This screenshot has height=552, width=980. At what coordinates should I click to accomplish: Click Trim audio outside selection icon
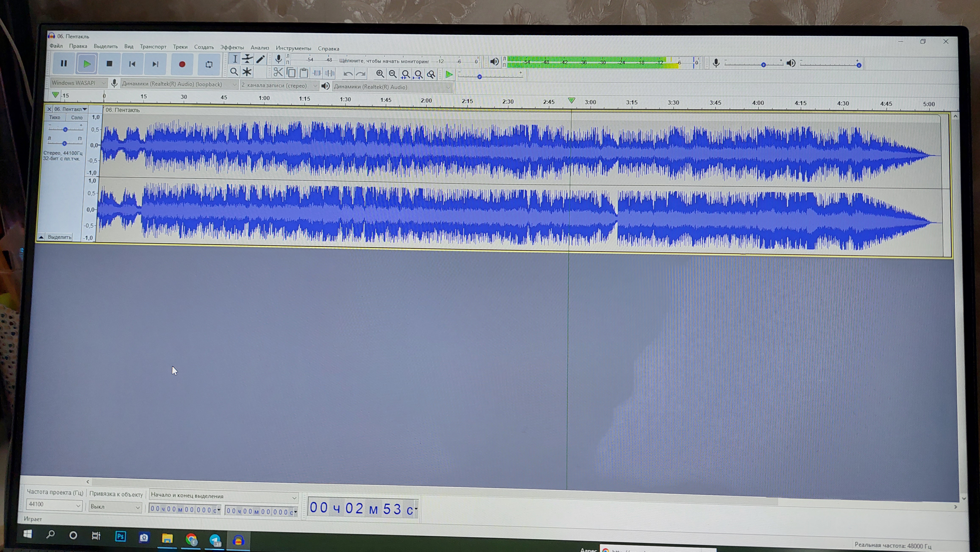(316, 73)
